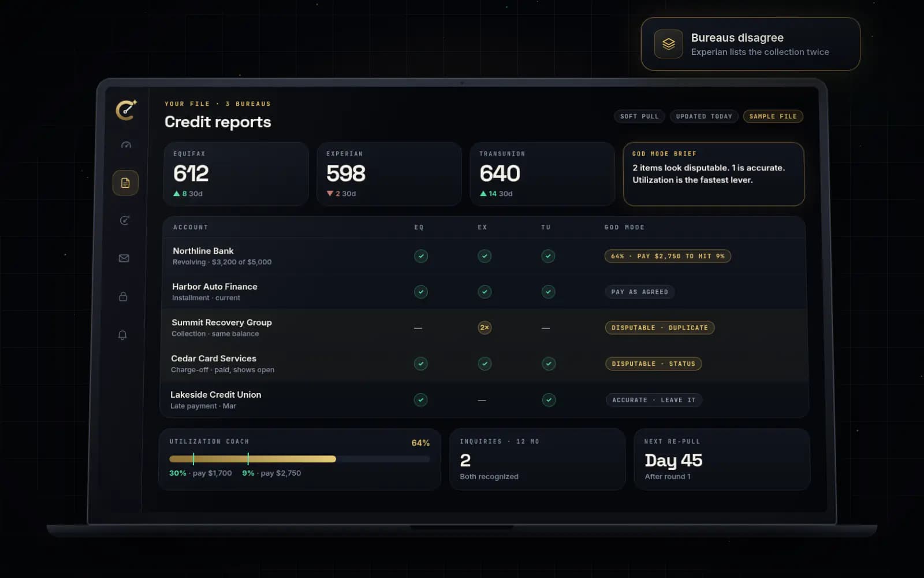Open the mail envelope icon in the sidebar
This screenshot has height=578, width=924.
(x=124, y=258)
